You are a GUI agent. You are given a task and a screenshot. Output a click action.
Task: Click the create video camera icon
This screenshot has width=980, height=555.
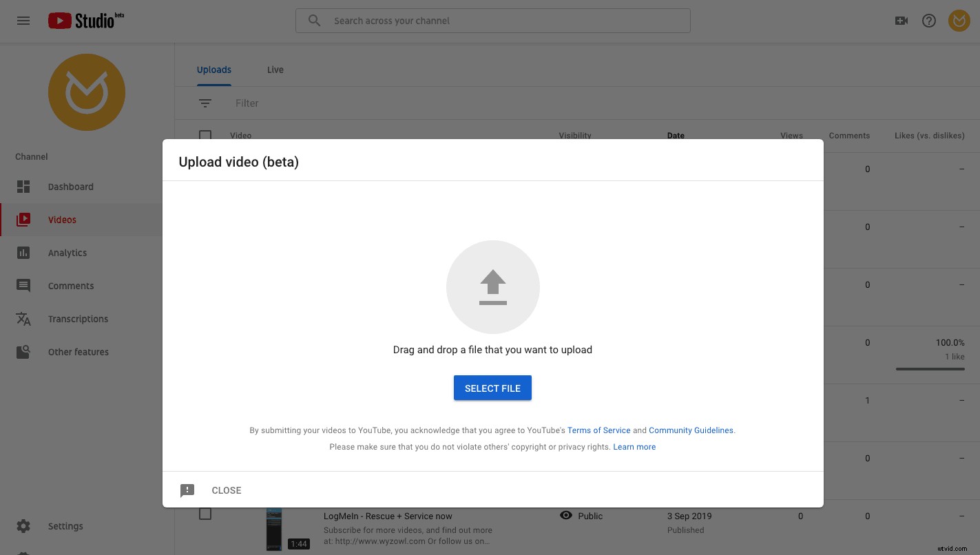click(x=901, y=21)
